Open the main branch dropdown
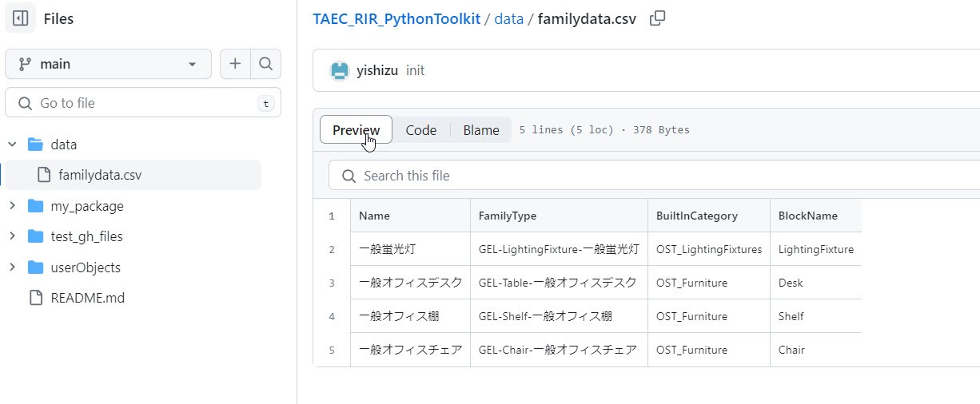The height and width of the screenshot is (404, 980). pyautogui.click(x=108, y=64)
